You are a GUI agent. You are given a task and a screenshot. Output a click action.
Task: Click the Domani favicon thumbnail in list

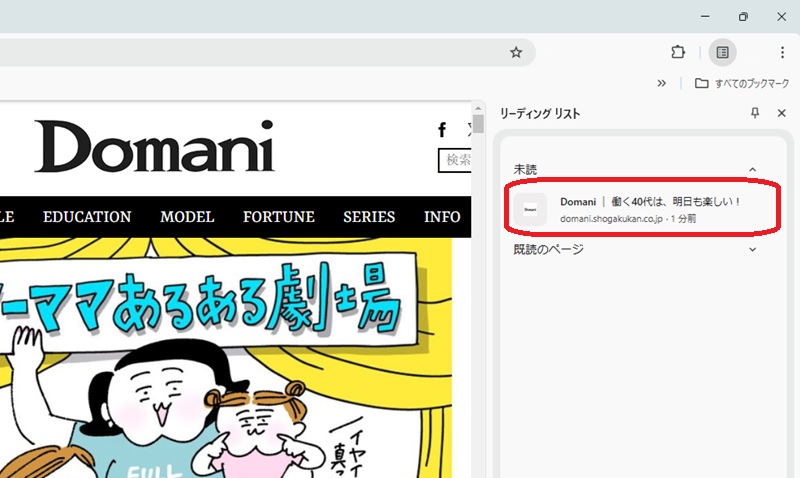pyautogui.click(x=530, y=209)
